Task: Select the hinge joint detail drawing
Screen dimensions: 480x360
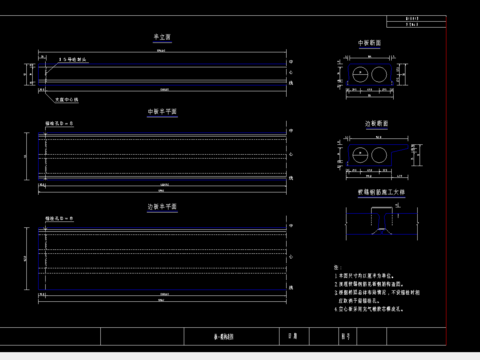Action: point(382,222)
